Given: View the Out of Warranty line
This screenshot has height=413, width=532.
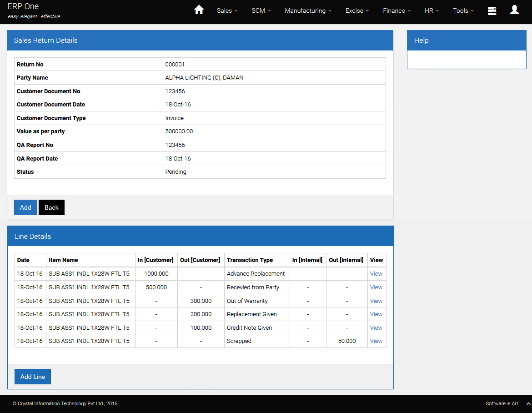Looking at the screenshot, I should coord(376,301).
